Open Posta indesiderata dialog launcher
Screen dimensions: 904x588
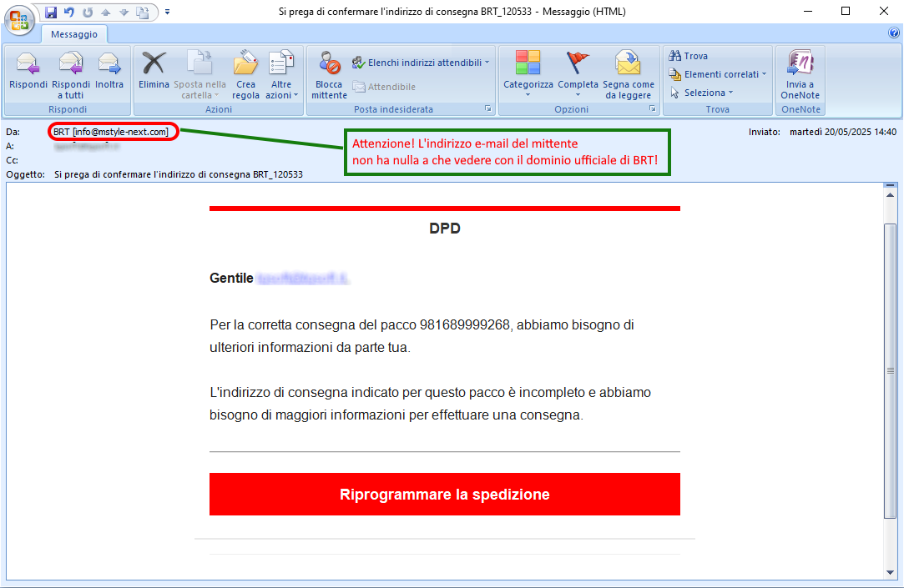pos(488,109)
